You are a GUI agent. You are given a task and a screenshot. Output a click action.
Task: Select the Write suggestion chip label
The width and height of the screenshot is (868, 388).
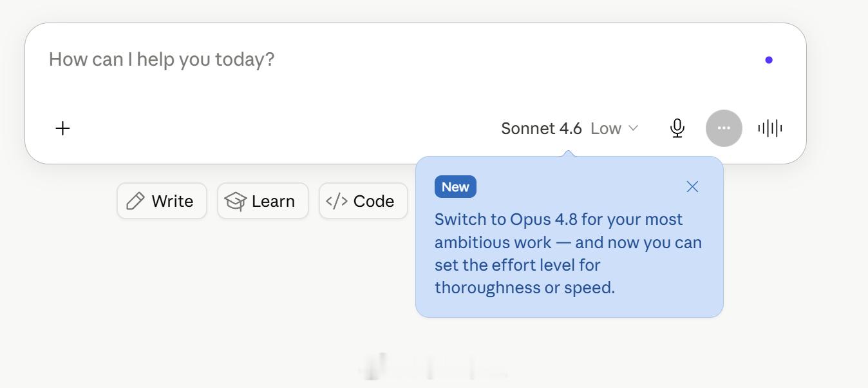[172, 201]
